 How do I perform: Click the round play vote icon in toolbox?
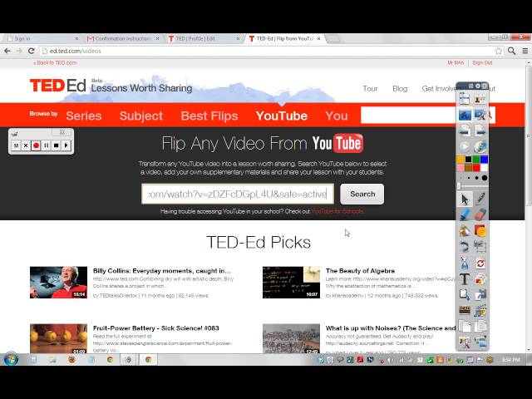click(464, 146)
